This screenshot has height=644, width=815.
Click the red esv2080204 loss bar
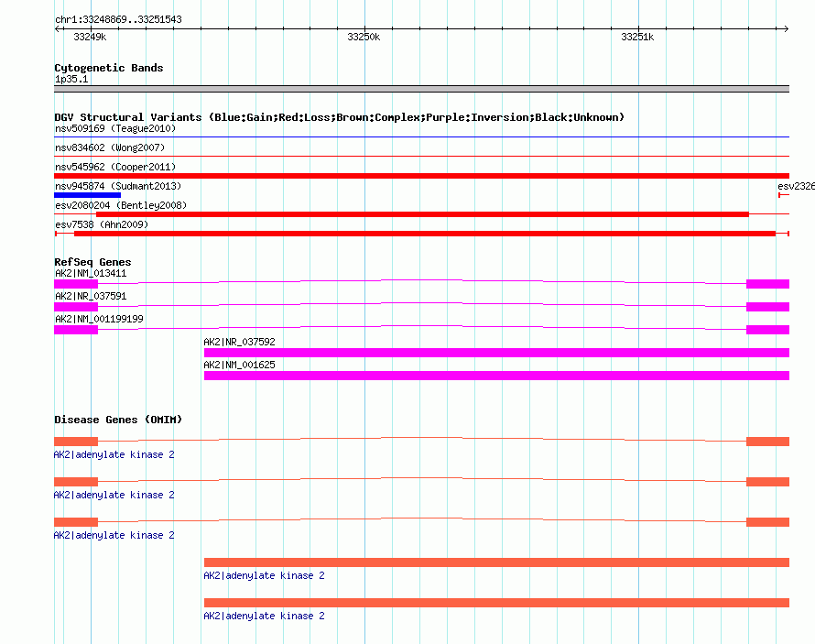422,214
